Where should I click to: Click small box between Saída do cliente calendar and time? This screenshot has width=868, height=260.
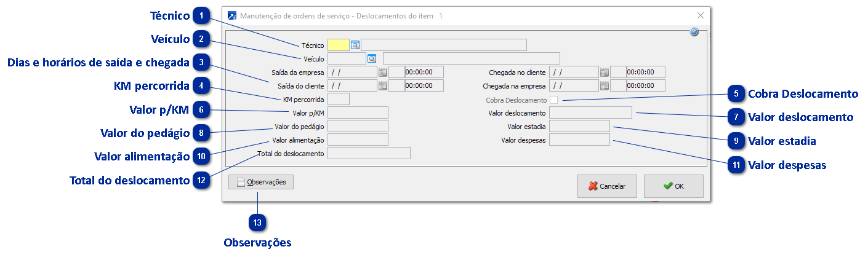396,85
